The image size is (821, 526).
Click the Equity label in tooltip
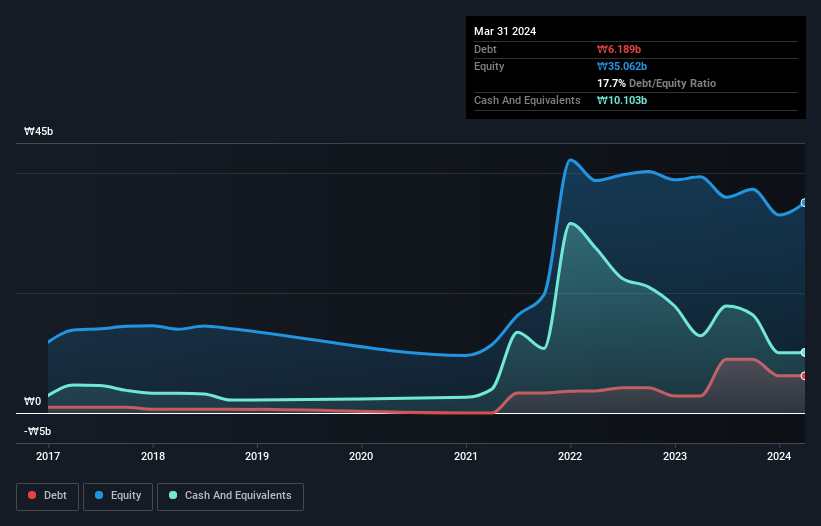click(489, 66)
